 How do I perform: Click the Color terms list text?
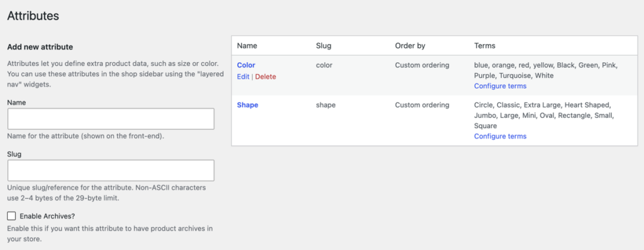point(546,70)
